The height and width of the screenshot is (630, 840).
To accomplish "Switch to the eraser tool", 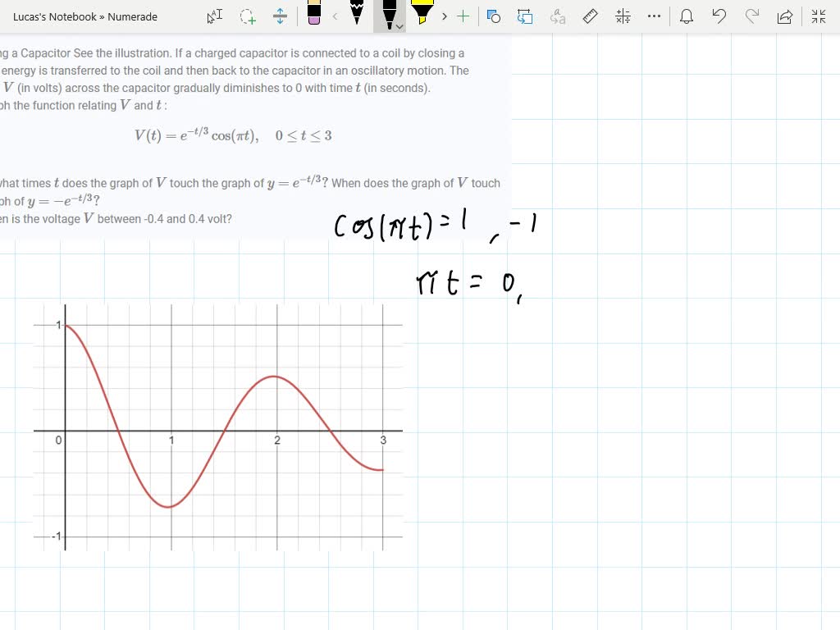I will point(315,16).
